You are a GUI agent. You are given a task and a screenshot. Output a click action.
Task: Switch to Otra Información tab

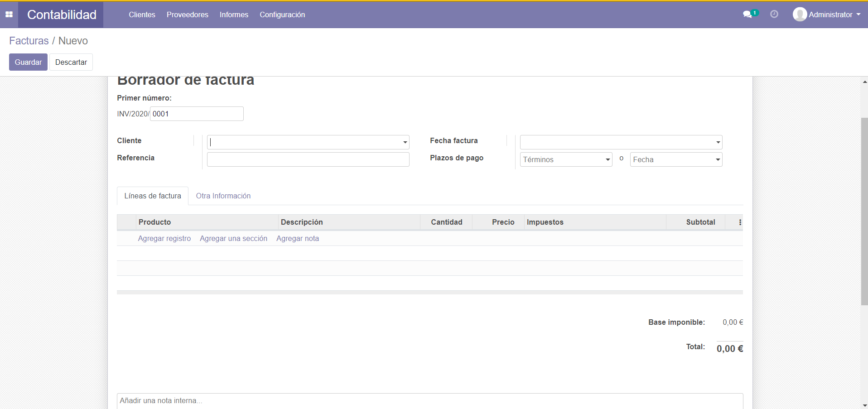pyautogui.click(x=223, y=196)
